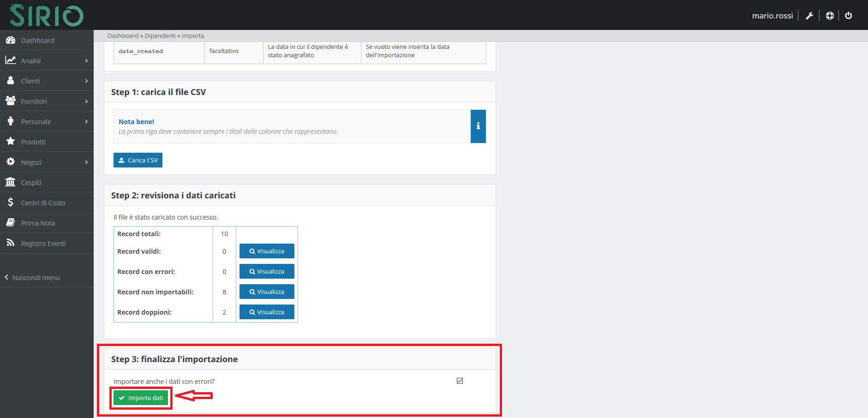Expand the Analisi submenu chevron
868x418 pixels.
pyautogui.click(x=86, y=61)
